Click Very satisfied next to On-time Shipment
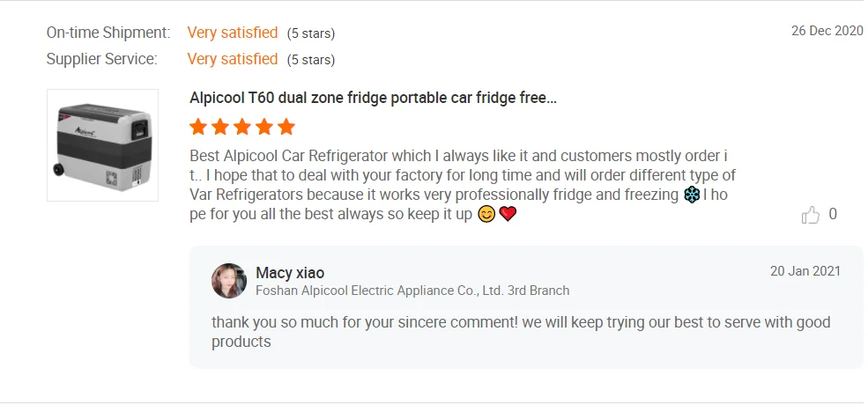This screenshot has width=868, height=405. (233, 33)
